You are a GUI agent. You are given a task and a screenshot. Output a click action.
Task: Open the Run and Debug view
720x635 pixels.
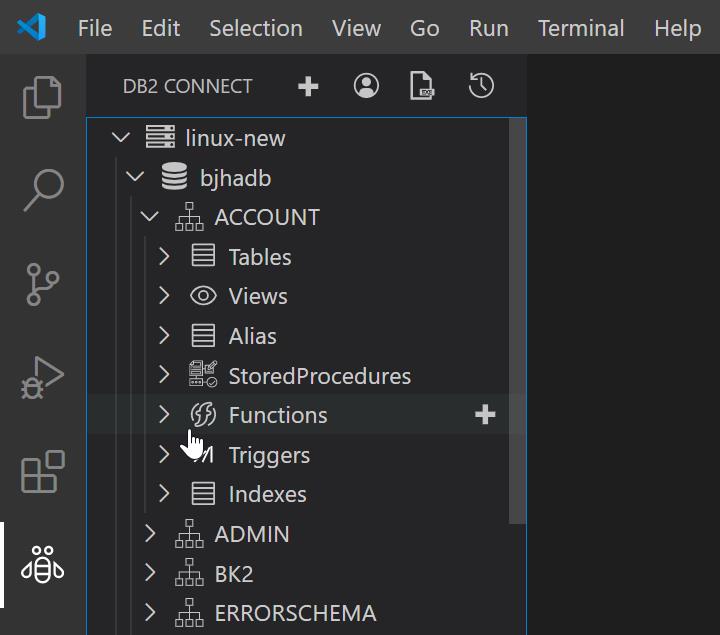(x=42, y=377)
